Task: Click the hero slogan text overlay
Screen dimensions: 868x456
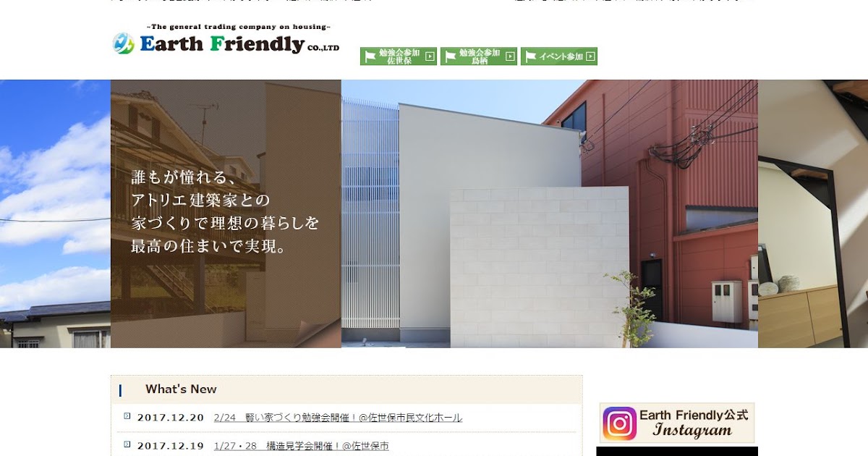Action: (x=225, y=211)
